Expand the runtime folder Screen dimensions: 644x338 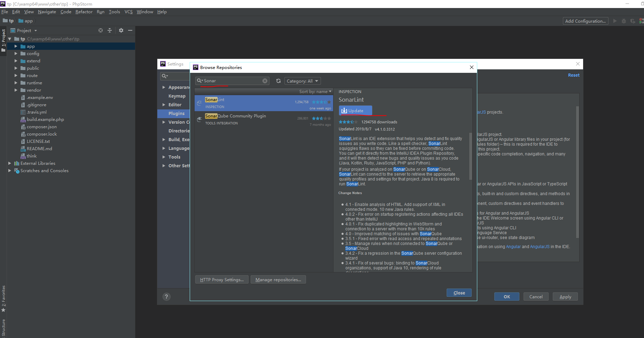click(x=16, y=83)
